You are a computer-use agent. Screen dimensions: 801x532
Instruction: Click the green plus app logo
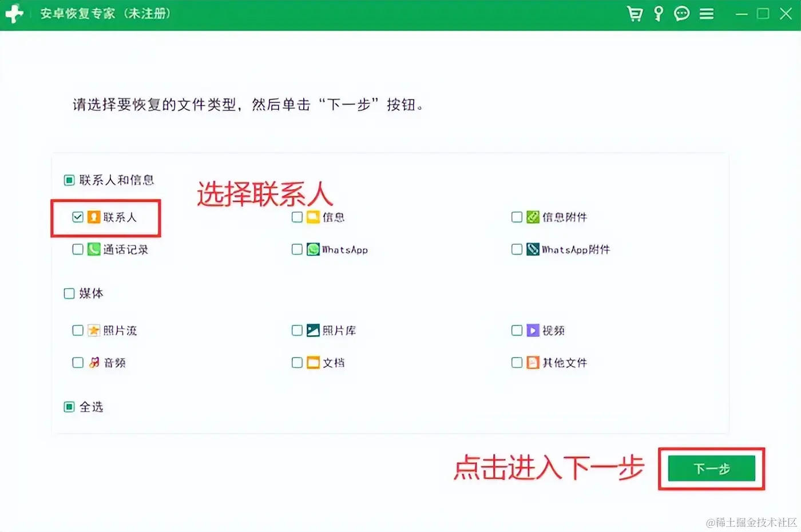click(14, 14)
